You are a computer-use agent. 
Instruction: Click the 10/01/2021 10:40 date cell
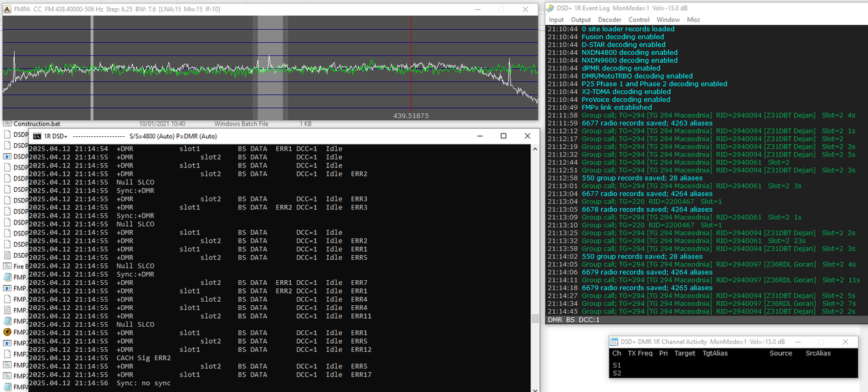point(161,124)
